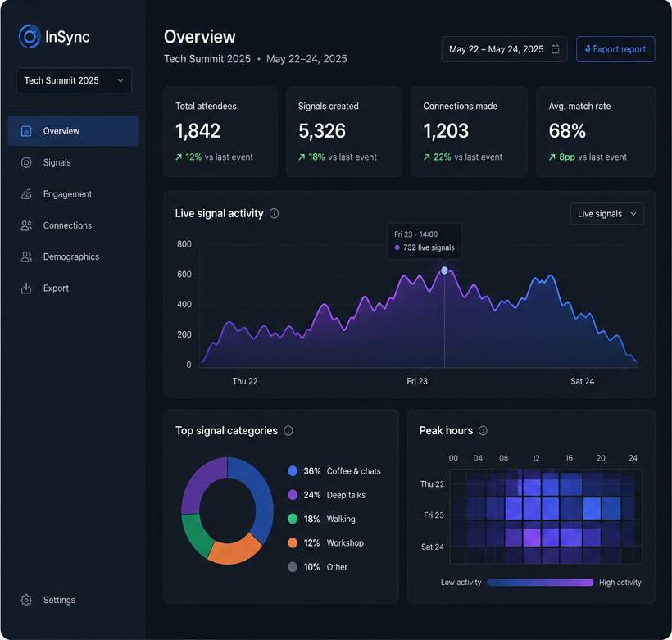Screen dimensions: 672x640
Task: Click the Signals sidebar icon
Action: [26, 162]
